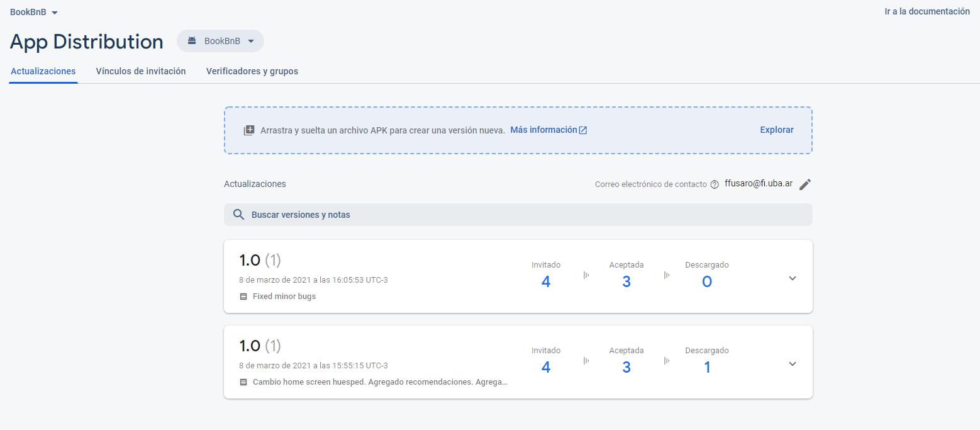This screenshot has width=980, height=430.
Task: Open the BookBnB project dropdown at the top left
Action: [34, 12]
